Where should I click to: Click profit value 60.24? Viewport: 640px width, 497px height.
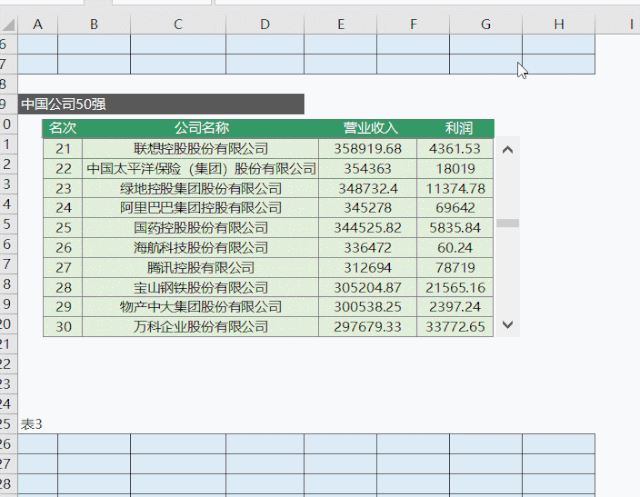pyautogui.click(x=455, y=248)
